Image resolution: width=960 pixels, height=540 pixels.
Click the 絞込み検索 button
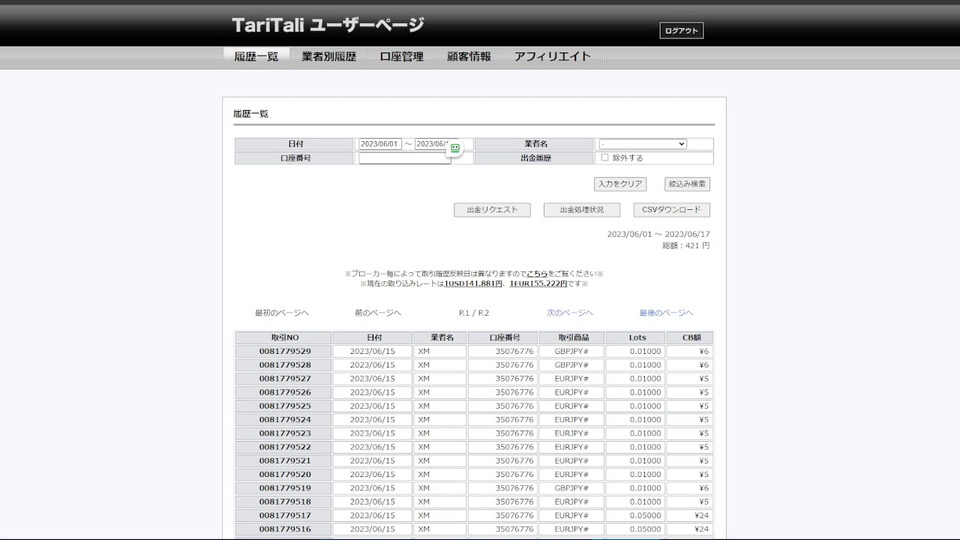click(687, 184)
